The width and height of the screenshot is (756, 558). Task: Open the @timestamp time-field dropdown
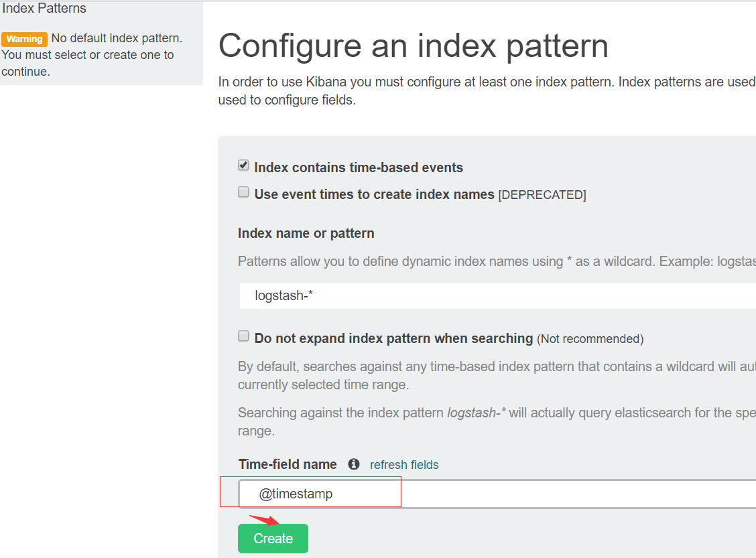tap(497, 494)
